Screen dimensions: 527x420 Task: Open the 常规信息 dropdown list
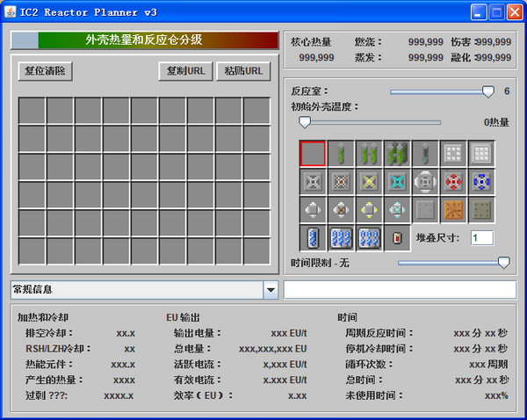pos(271,290)
